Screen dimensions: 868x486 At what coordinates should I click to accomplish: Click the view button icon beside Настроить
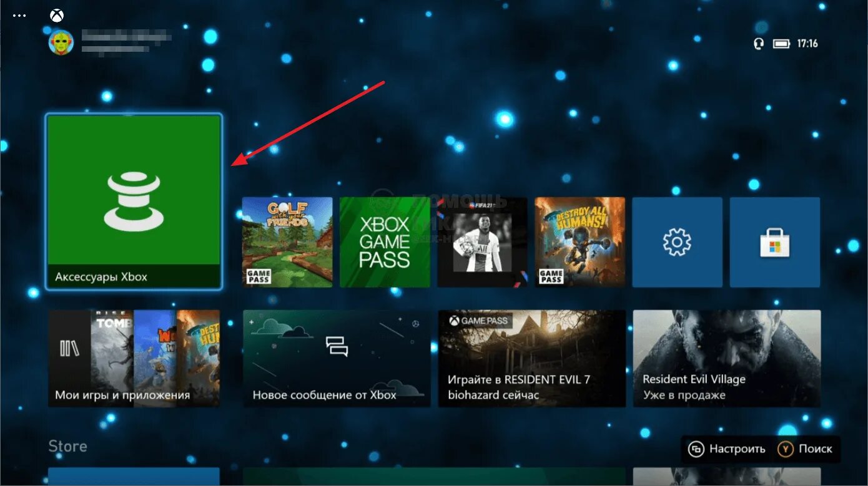tap(696, 449)
